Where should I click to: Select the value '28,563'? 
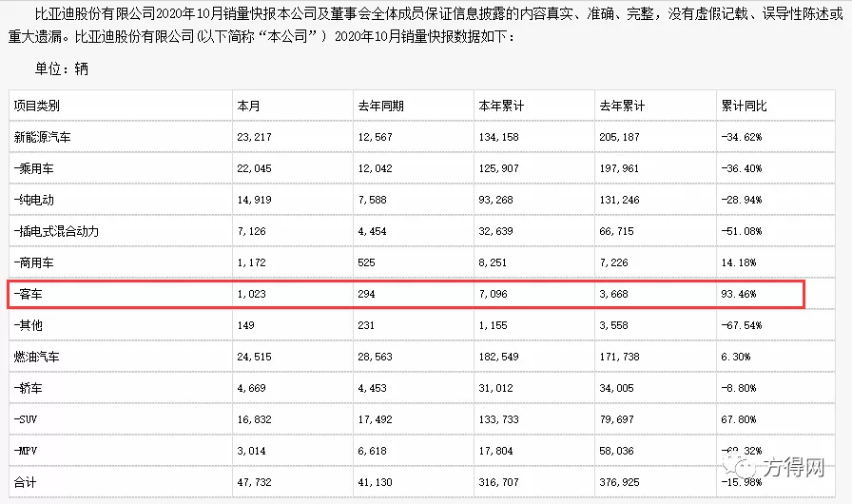click(x=375, y=357)
